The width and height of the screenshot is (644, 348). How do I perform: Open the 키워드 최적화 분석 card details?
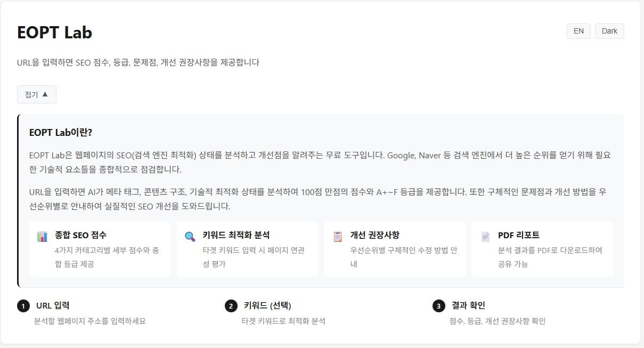coord(247,249)
